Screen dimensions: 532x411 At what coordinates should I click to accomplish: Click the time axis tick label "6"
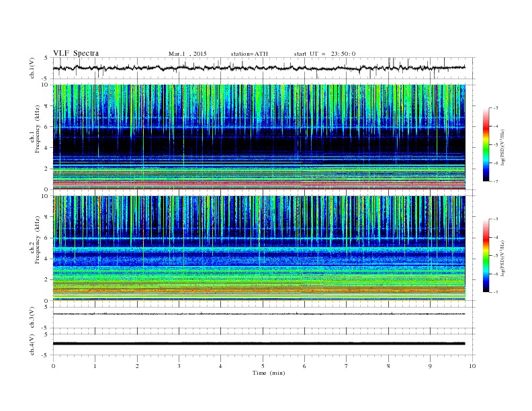click(304, 366)
